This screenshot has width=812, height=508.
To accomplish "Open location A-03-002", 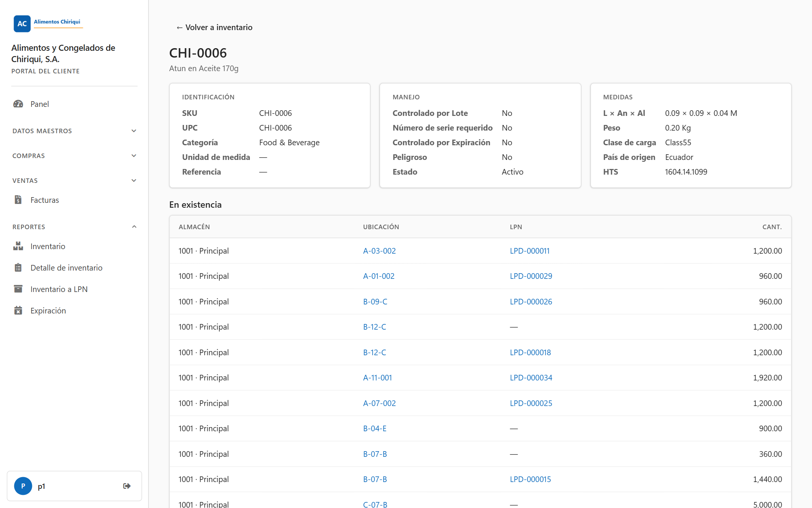I will pos(379,251).
